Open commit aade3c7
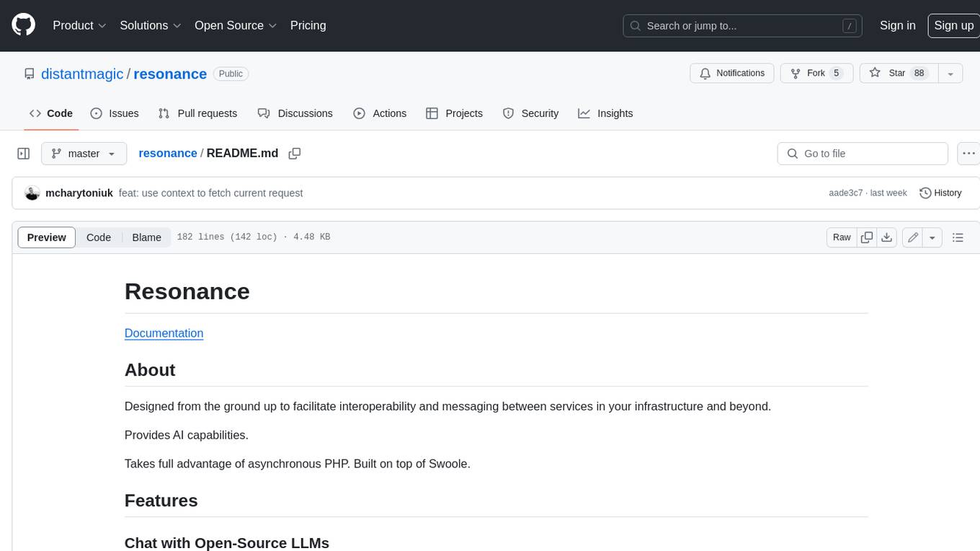The width and height of the screenshot is (980, 551). tap(846, 193)
